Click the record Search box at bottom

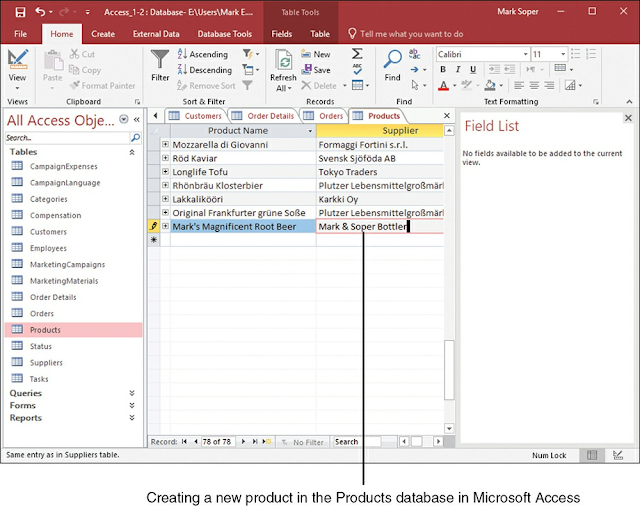tap(357, 442)
